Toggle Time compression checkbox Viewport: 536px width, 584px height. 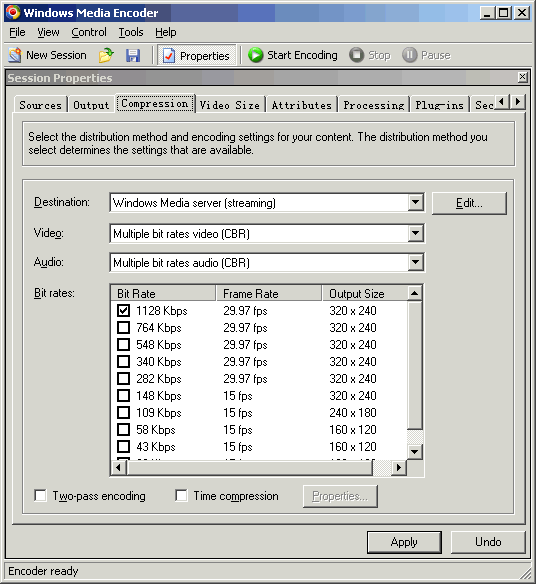point(181,496)
